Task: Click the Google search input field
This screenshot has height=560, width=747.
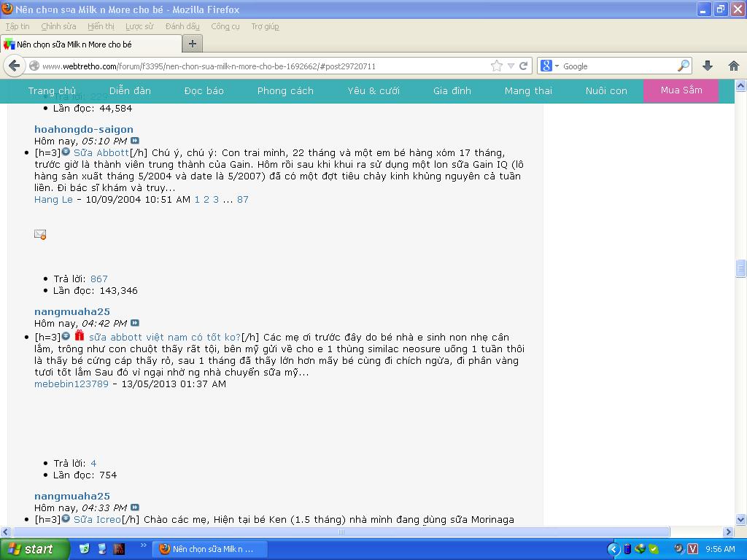Action: (x=619, y=66)
